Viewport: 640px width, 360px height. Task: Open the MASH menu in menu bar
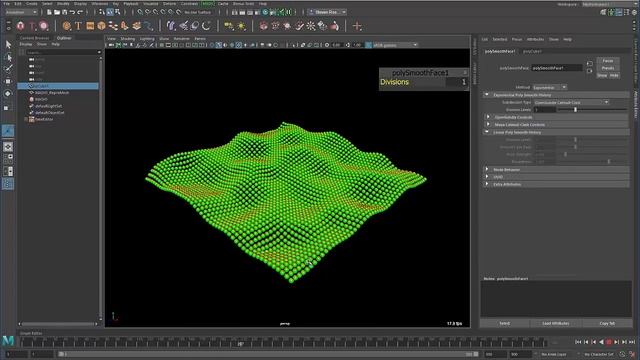pos(208,4)
